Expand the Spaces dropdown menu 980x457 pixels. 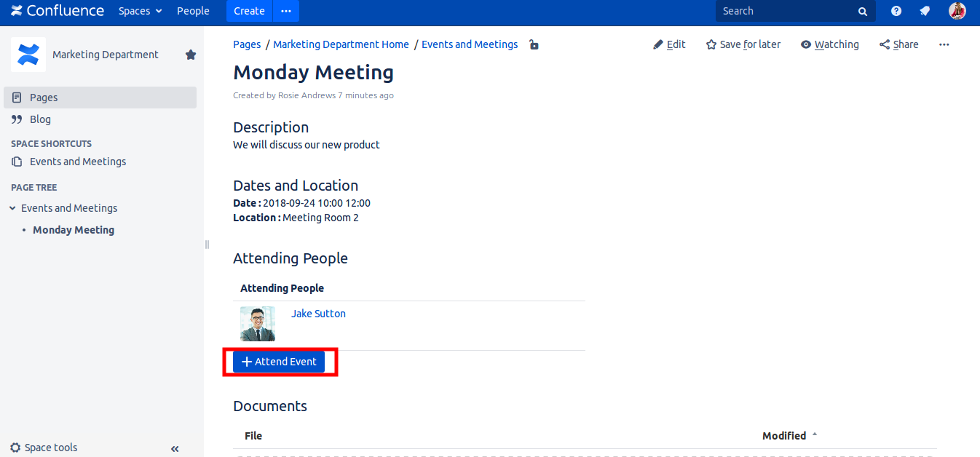141,11
